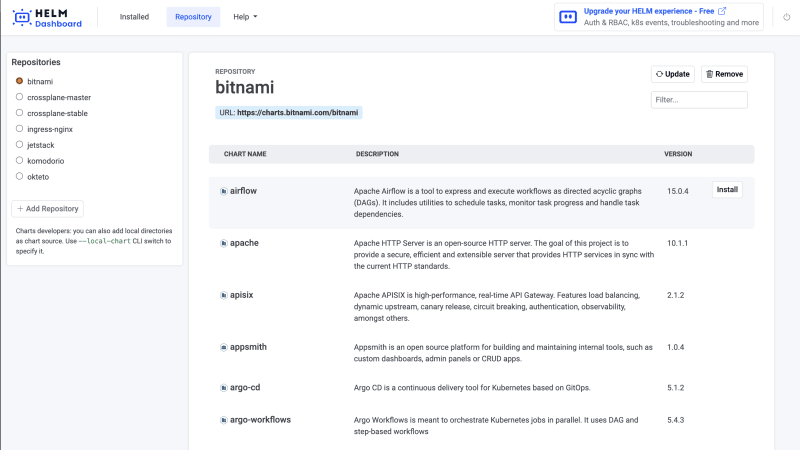This screenshot has width=800, height=450.
Task: Click the Add Repository button
Action: [x=47, y=209]
